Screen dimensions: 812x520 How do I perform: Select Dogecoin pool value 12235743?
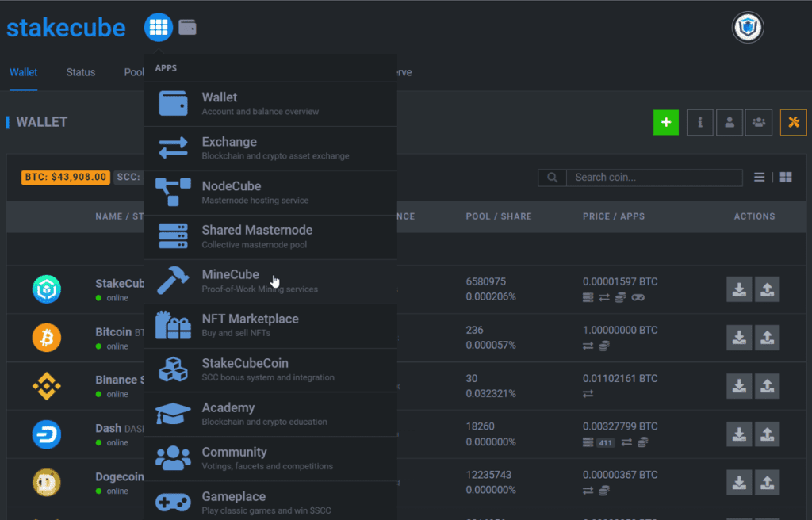click(488, 475)
